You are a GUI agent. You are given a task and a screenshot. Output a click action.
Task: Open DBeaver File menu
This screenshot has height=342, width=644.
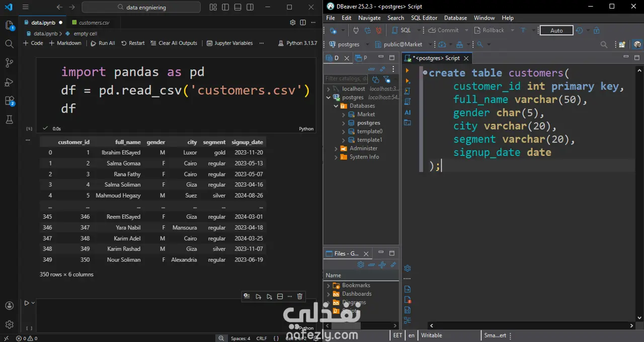tap(331, 18)
